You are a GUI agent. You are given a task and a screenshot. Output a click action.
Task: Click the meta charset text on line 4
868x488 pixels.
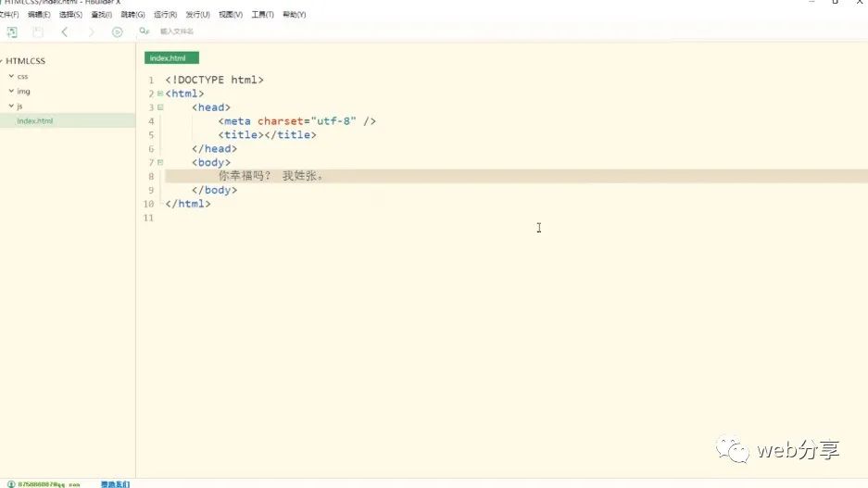coord(296,121)
